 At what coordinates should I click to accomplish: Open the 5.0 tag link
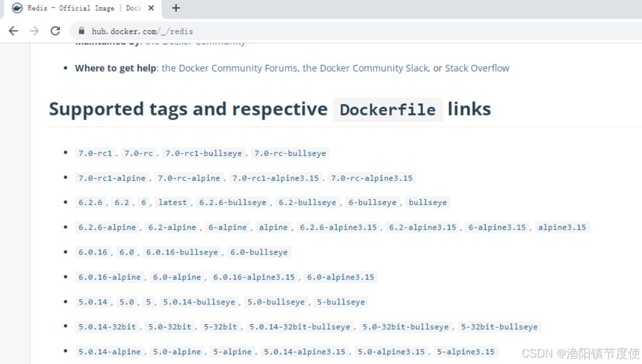[126, 302]
